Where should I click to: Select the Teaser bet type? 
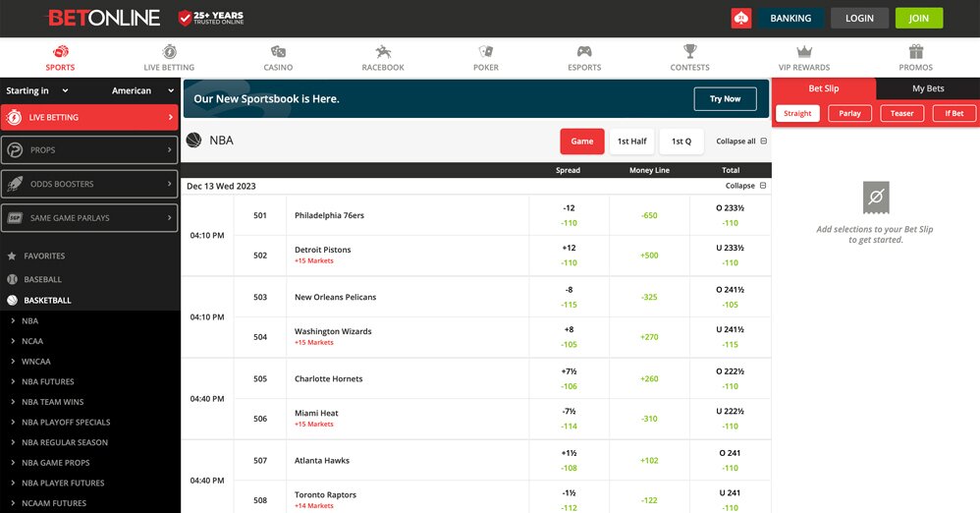[901, 113]
